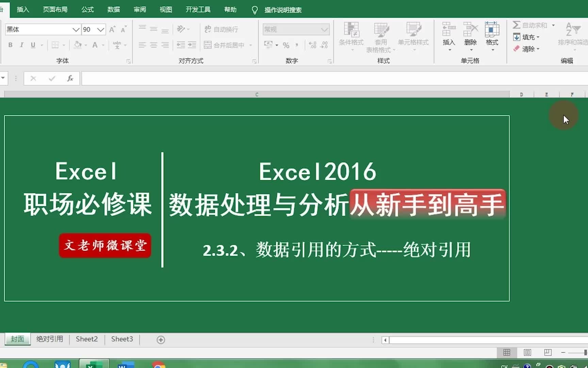Switch to Page Break Preview icon
The image size is (588, 368).
[x=548, y=352]
